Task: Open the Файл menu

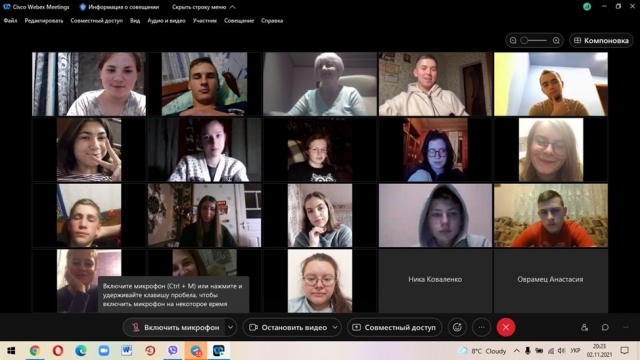Action: [11, 20]
